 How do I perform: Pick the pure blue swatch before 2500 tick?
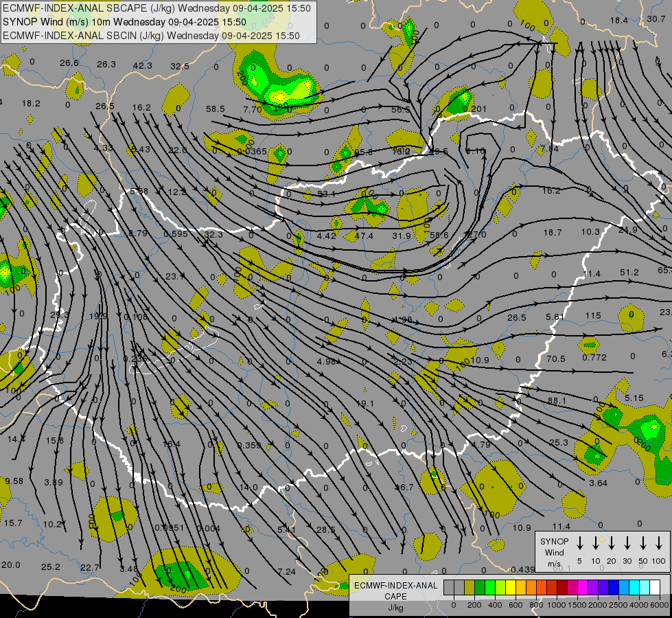coord(613,587)
